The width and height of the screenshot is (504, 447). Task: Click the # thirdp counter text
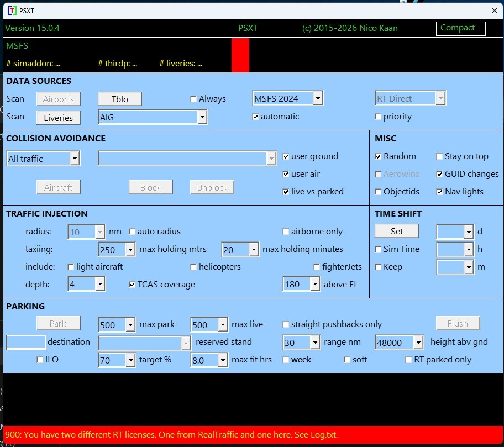coord(117,64)
